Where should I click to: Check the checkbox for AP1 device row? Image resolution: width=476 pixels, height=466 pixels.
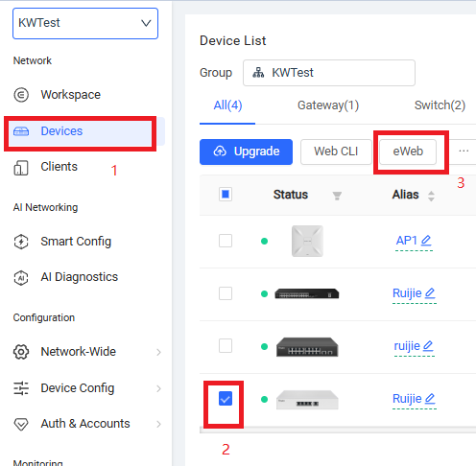tap(226, 241)
